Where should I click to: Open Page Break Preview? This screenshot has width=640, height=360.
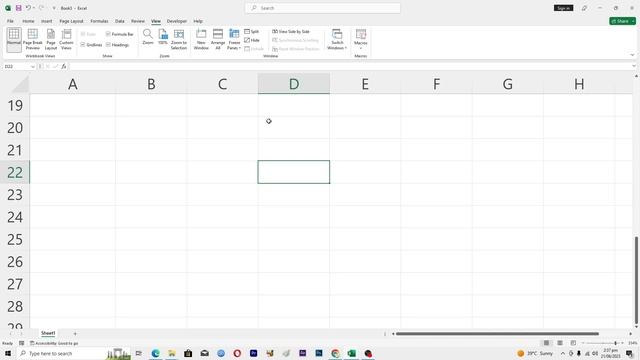tap(33, 40)
